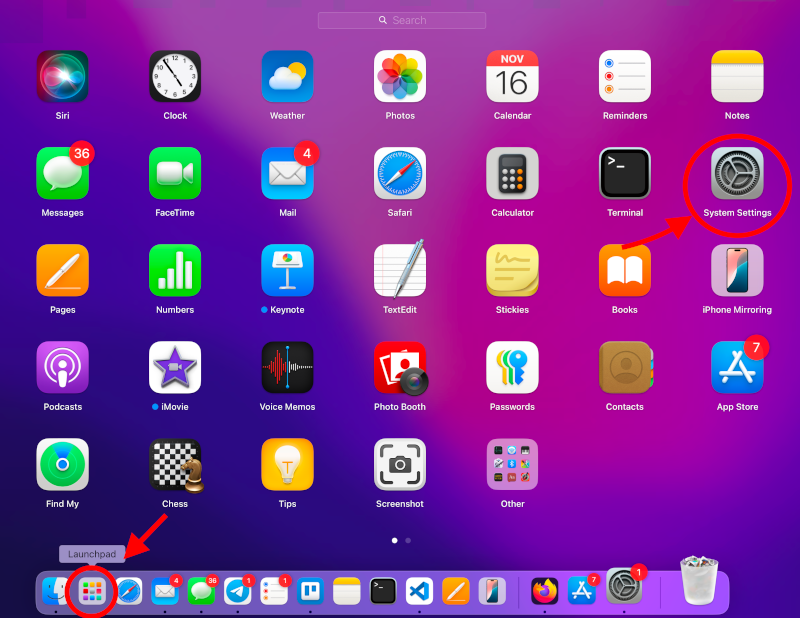Launch the Books app
The height and width of the screenshot is (618, 800).
[x=625, y=270]
